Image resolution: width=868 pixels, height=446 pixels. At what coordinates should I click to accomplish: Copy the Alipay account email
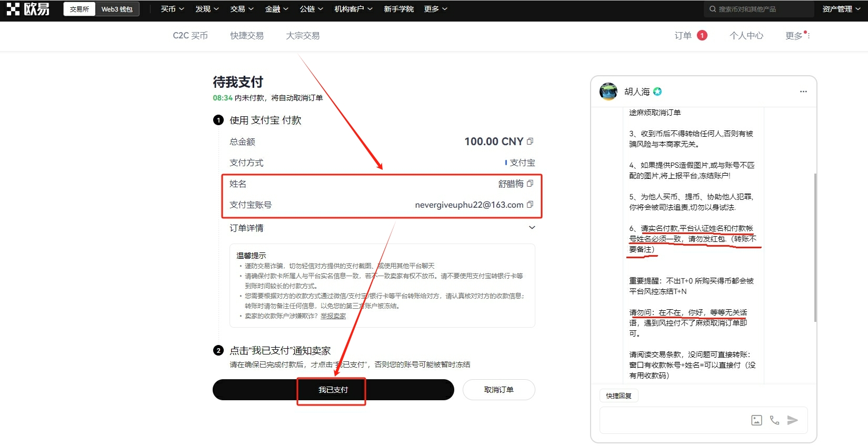coord(530,205)
